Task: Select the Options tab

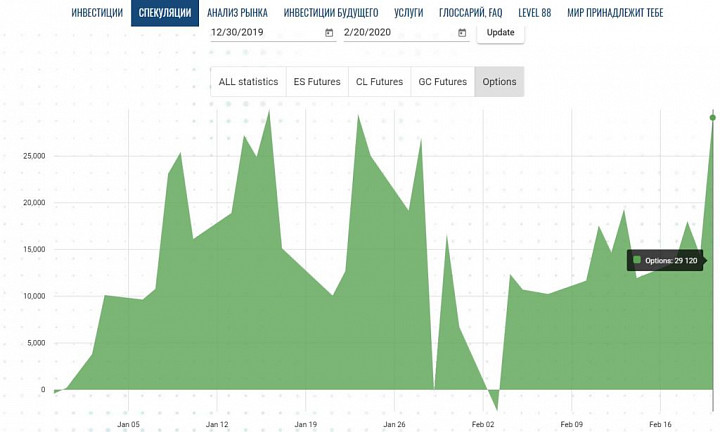Action: (499, 82)
